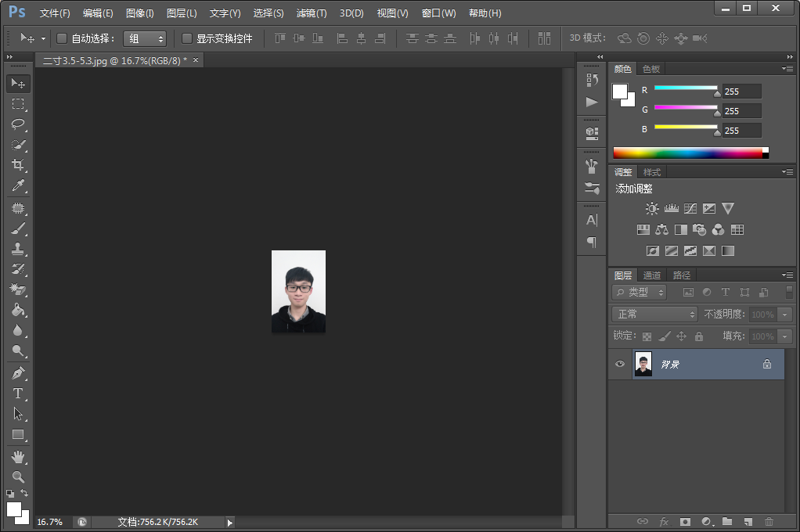Image resolution: width=800 pixels, height=532 pixels.
Task: Select the Horizontal Type tool
Action: point(18,394)
